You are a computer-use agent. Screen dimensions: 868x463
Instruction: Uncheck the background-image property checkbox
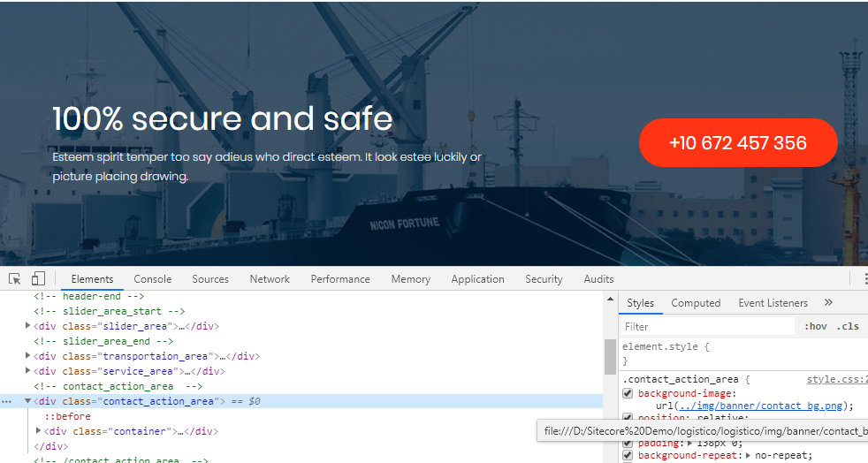coord(628,393)
